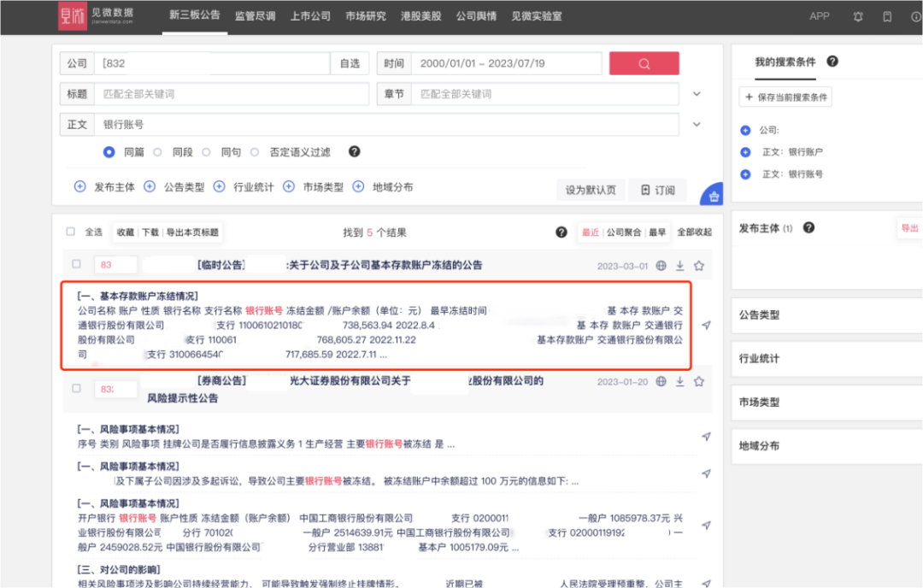Click the 导出 button in 发布主体 panel

[909, 228]
